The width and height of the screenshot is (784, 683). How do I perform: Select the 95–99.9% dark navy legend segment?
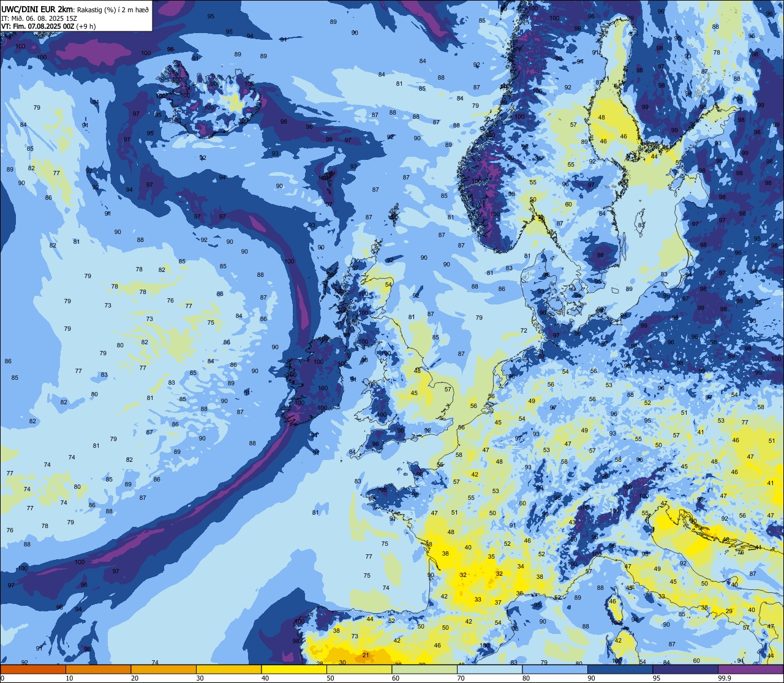pyautogui.click(x=685, y=669)
